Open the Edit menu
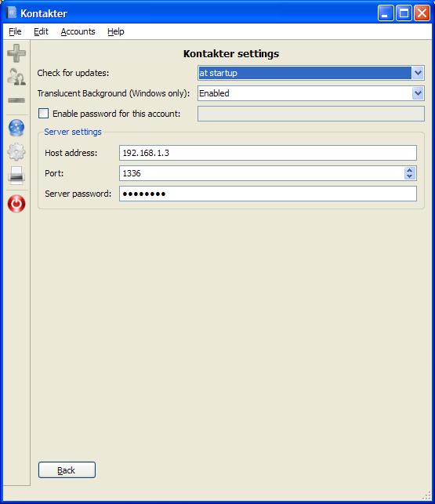The height and width of the screenshot is (504, 435). (41, 31)
